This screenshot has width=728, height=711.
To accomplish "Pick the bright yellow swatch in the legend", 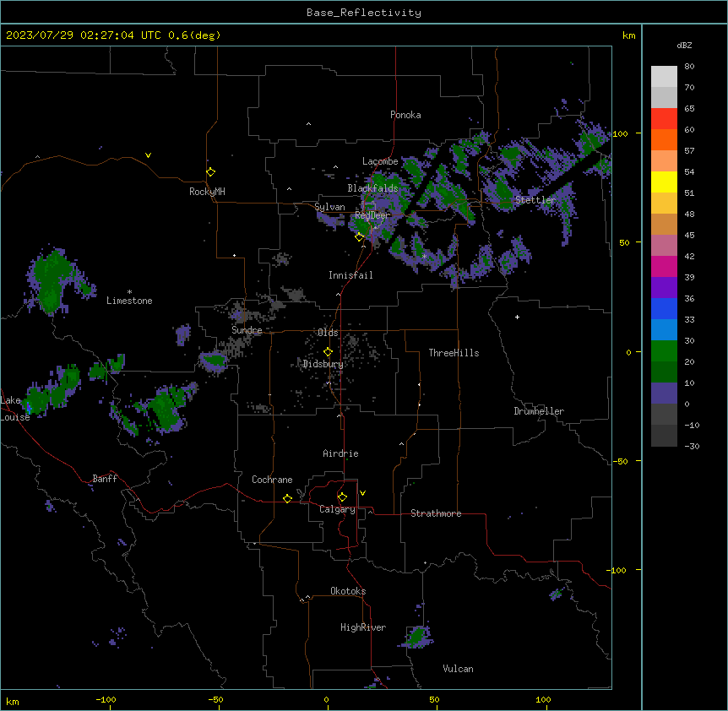I will tap(664, 182).
